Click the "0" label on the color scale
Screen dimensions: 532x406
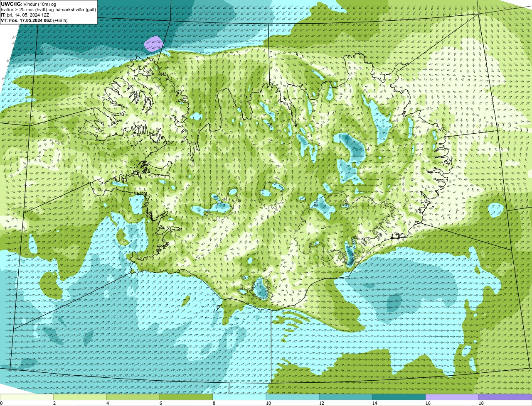(1, 403)
